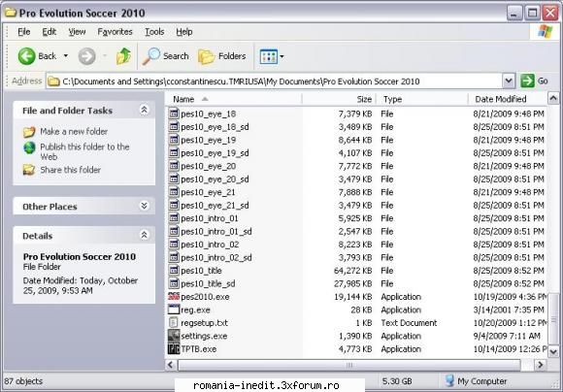The image size is (563, 392).
Task: Sort files by the Size column header
Action: click(x=339, y=99)
